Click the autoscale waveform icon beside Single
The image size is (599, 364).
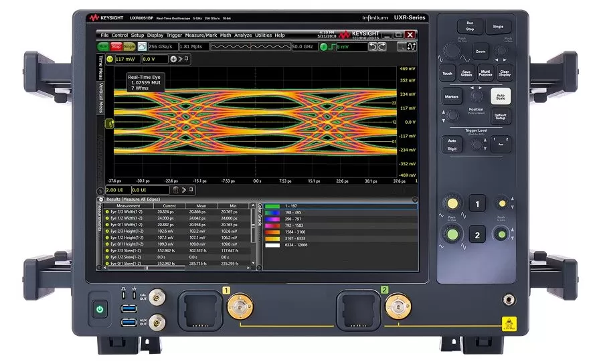142,47
